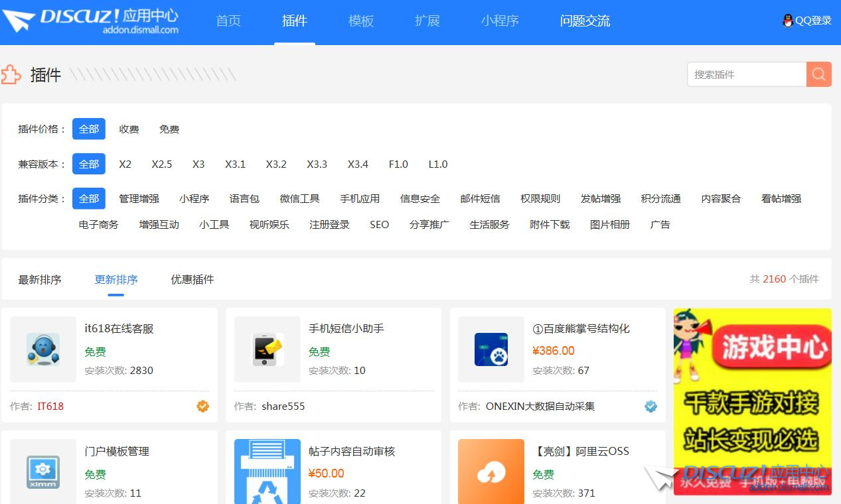The image size is (841, 504).
Task: Select the 插件 navigation tab
Action: click(x=295, y=21)
